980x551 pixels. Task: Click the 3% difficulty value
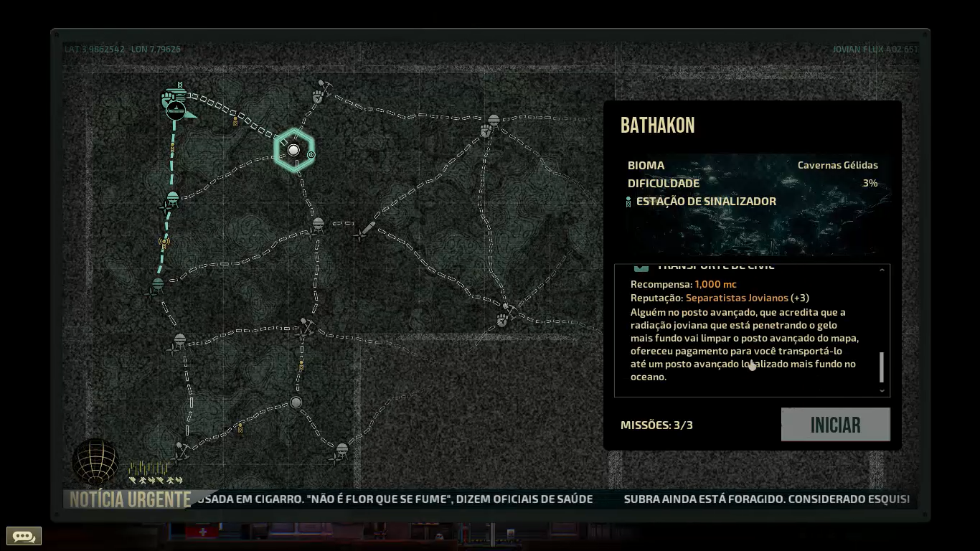click(870, 183)
